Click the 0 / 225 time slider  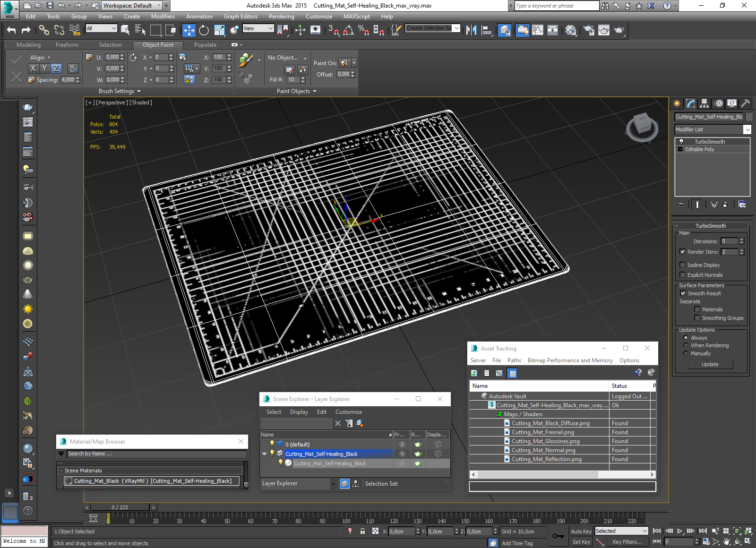pyautogui.click(x=120, y=507)
